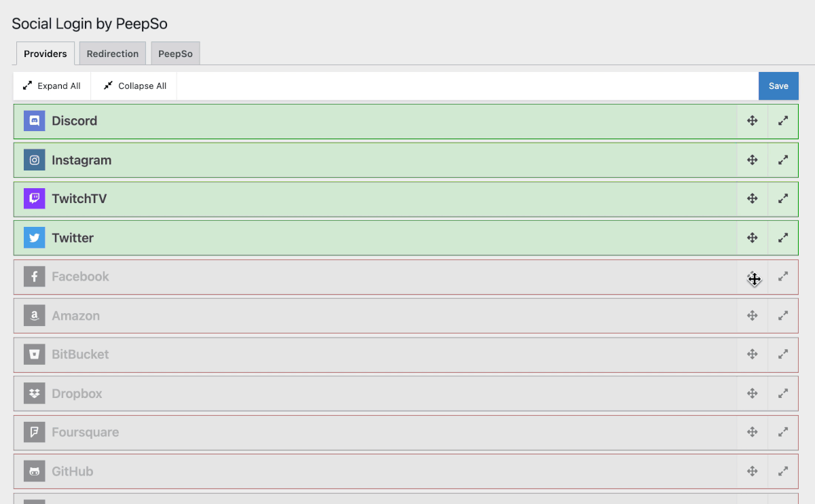Expand the TwitchTV provider settings

[783, 199]
